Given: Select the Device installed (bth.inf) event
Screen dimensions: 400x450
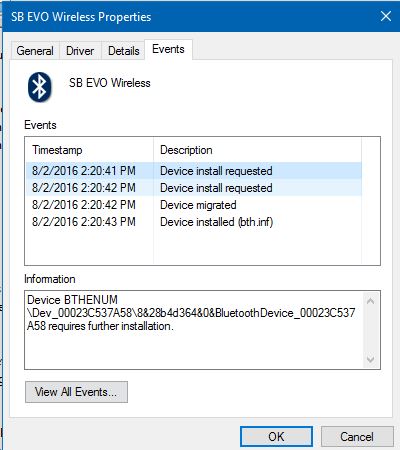Looking at the screenshot, I should pos(194,222).
